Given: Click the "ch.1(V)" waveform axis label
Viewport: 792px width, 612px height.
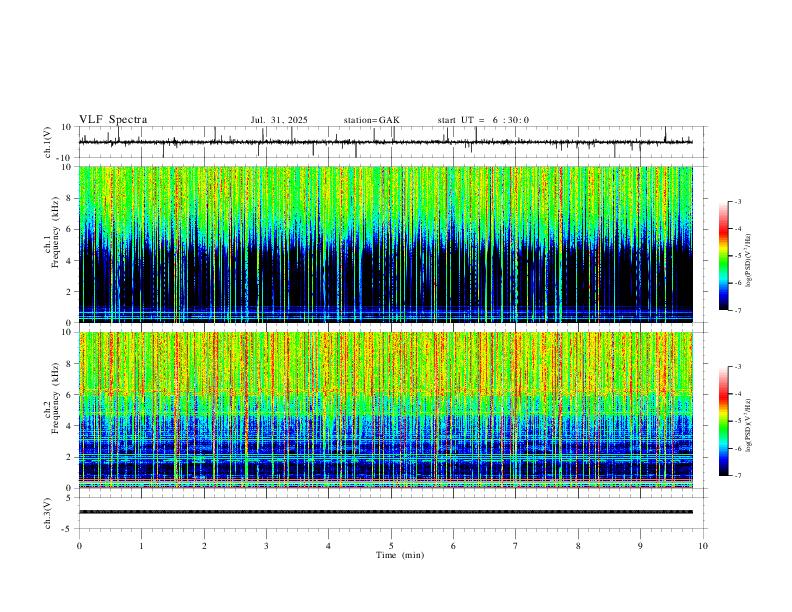Looking at the screenshot, I should click(x=48, y=142).
